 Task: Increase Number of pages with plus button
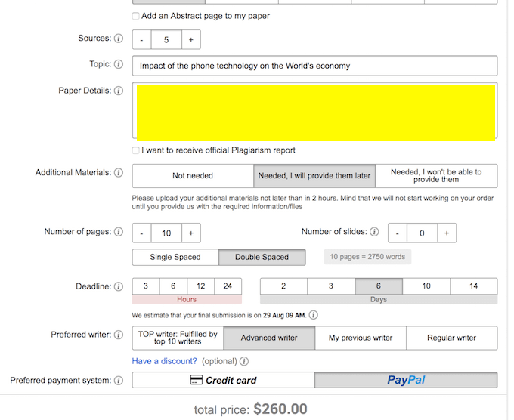click(191, 233)
